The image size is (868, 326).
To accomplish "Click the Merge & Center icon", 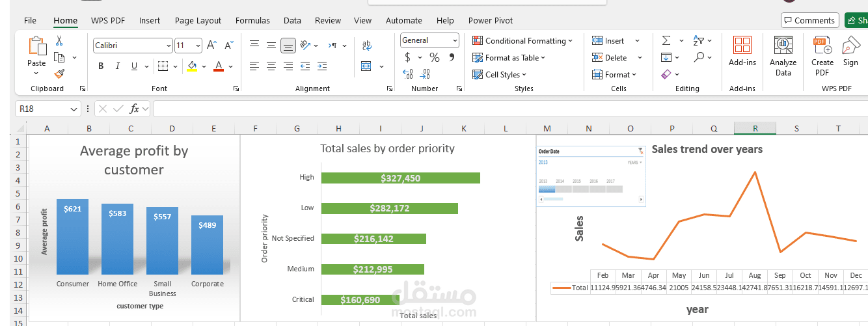I will click(x=366, y=66).
